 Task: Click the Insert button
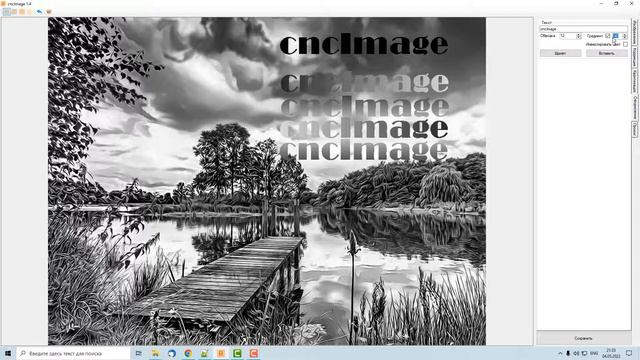tap(607, 53)
